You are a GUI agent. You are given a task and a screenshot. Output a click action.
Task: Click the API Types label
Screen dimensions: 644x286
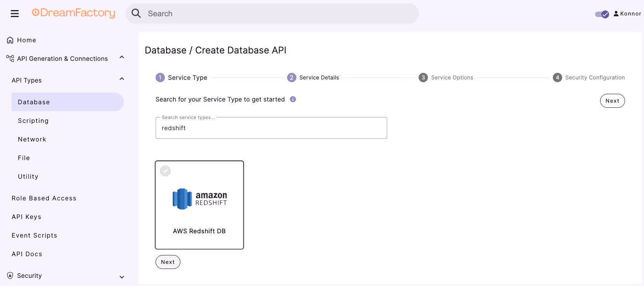tap(27, 80)
